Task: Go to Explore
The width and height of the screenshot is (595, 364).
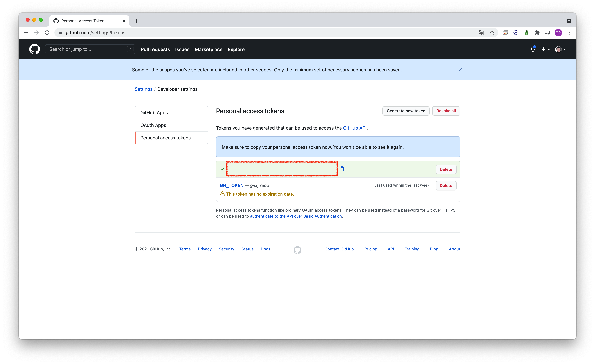Action: pos(236,49)
